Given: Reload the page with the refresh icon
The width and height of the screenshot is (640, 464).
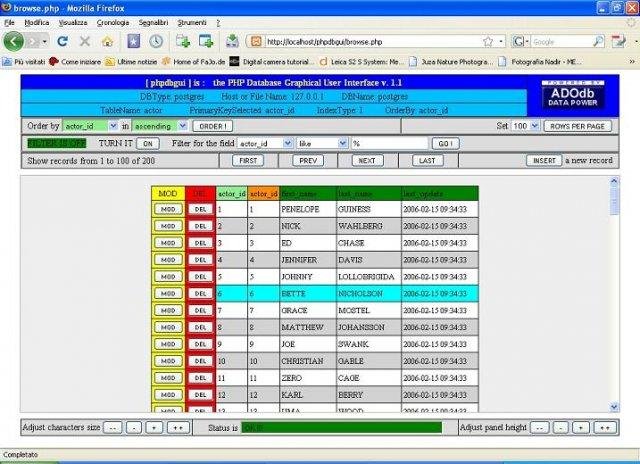Looking at the screenshot, I should (62, 41).
